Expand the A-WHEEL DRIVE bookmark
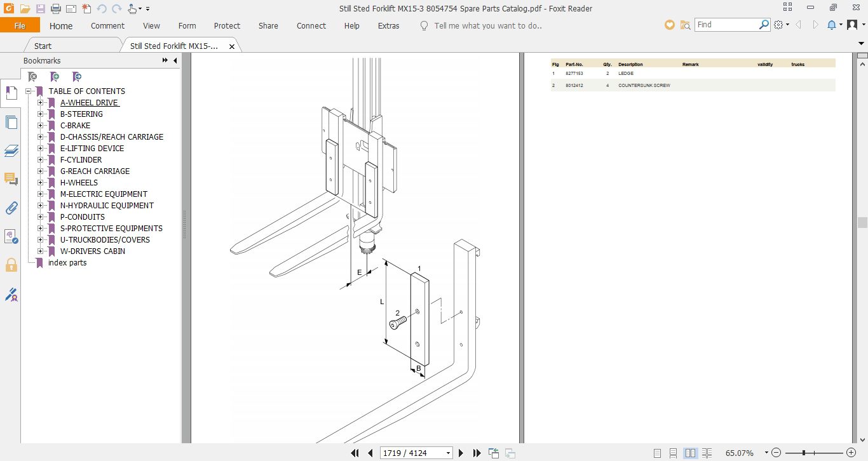Image resolution: width=868 pixels, height=461 pixels. [x=40, y=103]
